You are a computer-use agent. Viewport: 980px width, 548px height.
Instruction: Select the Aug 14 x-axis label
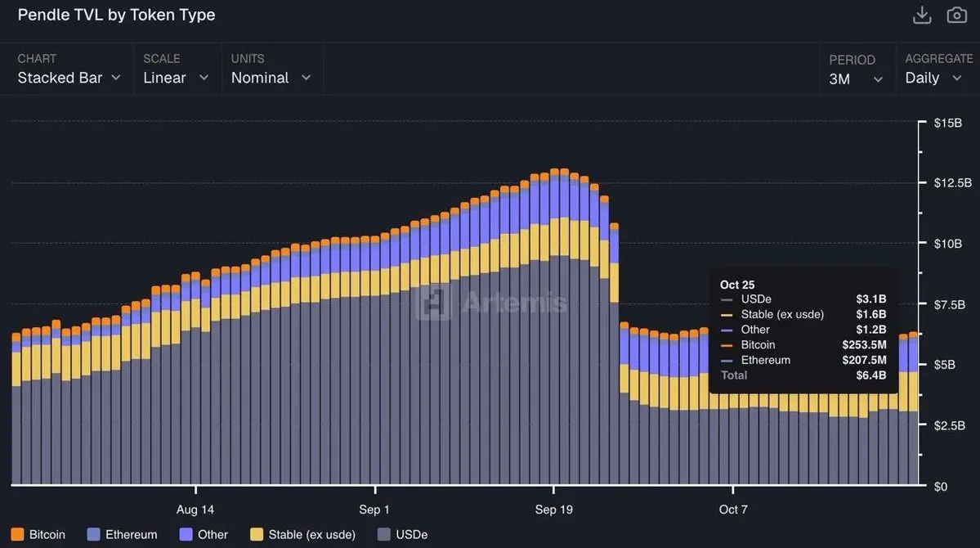[x=195, y=510]
